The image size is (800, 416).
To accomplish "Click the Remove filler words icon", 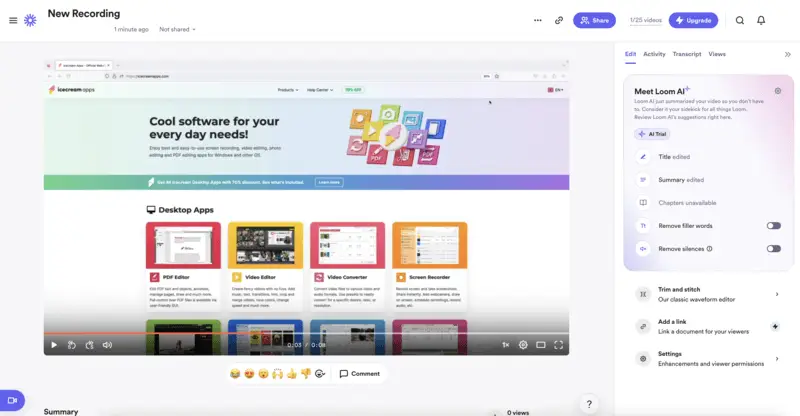I will (x=643, y=226).
